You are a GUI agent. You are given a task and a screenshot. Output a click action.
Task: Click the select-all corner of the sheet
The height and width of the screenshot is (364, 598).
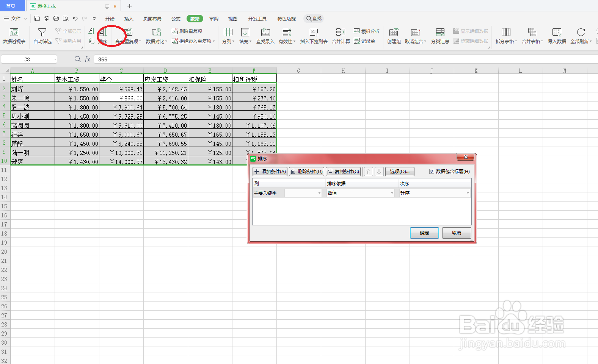[5, 70]
